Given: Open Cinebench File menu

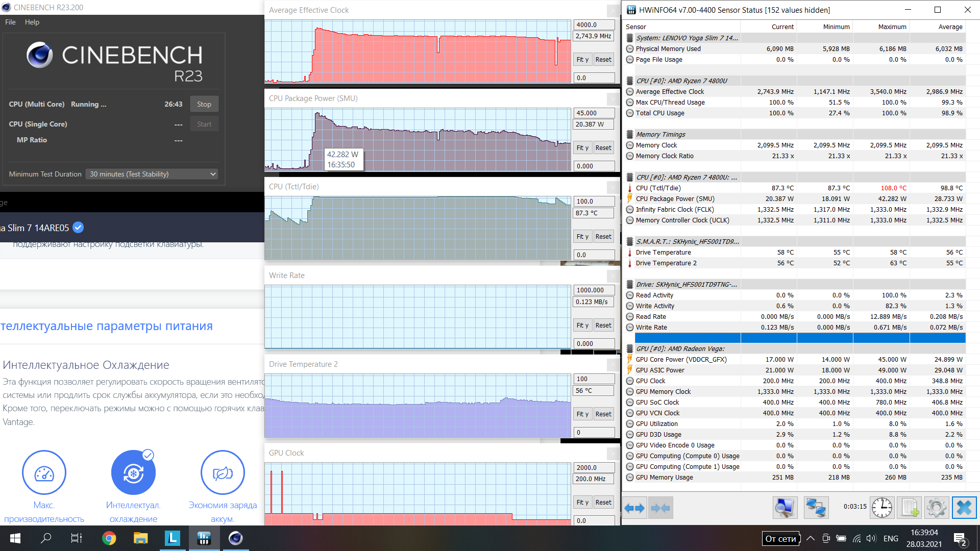Looking at the screenshot, I should click(10, 22).
